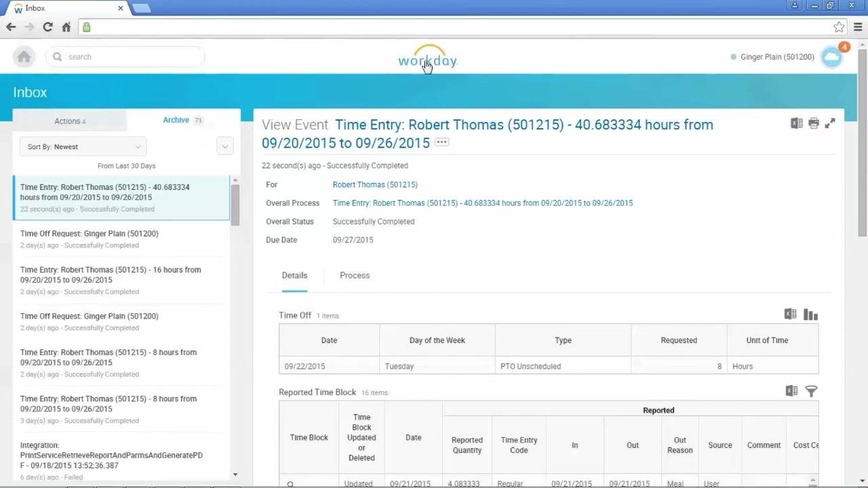Open the Integration PrintServiceRetrieveReport inbox item
The image size is (868, 488).
121,460
